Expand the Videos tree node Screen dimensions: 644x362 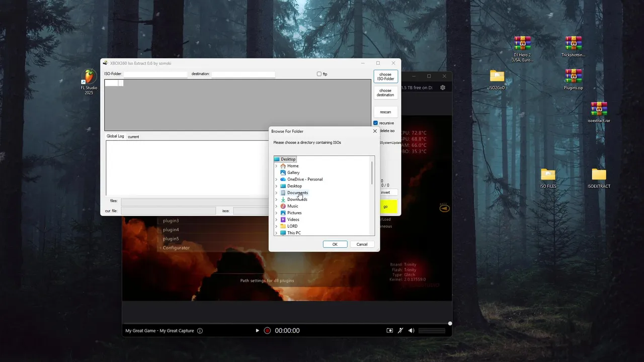pyautogui.click(x=276, y=219)
